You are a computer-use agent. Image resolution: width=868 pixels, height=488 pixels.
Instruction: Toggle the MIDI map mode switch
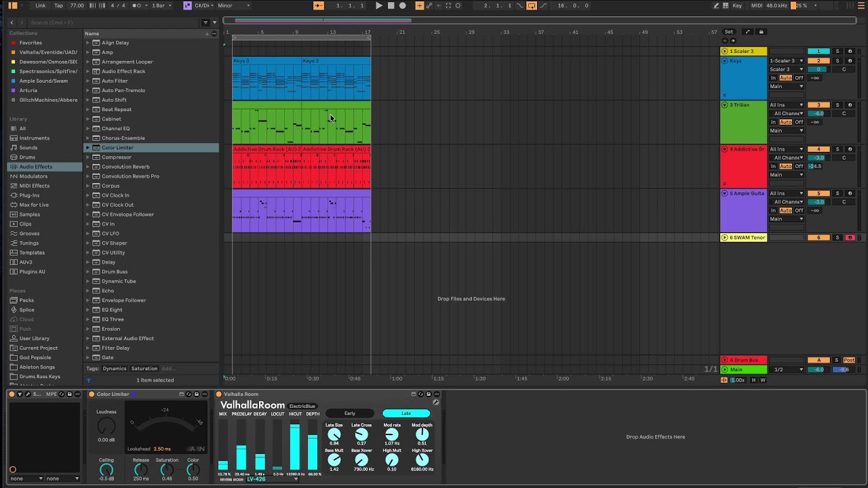(x=757, y=5)
